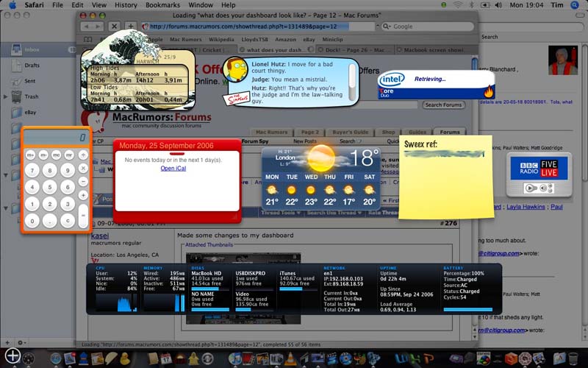Click the plus key on Calculator widget
The image size is (588, 368).
[x=83, y=195]
